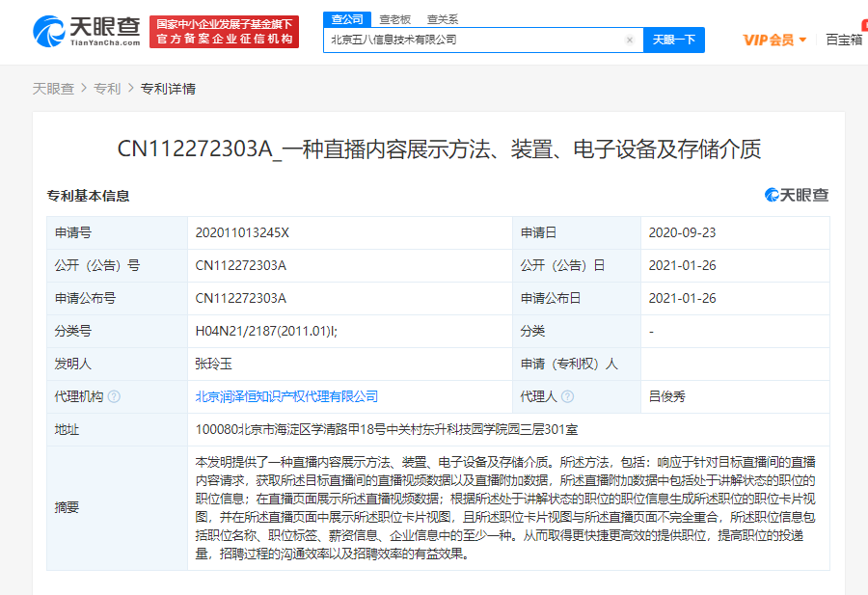Switch to the 查关系 search tab

(443, 19)
